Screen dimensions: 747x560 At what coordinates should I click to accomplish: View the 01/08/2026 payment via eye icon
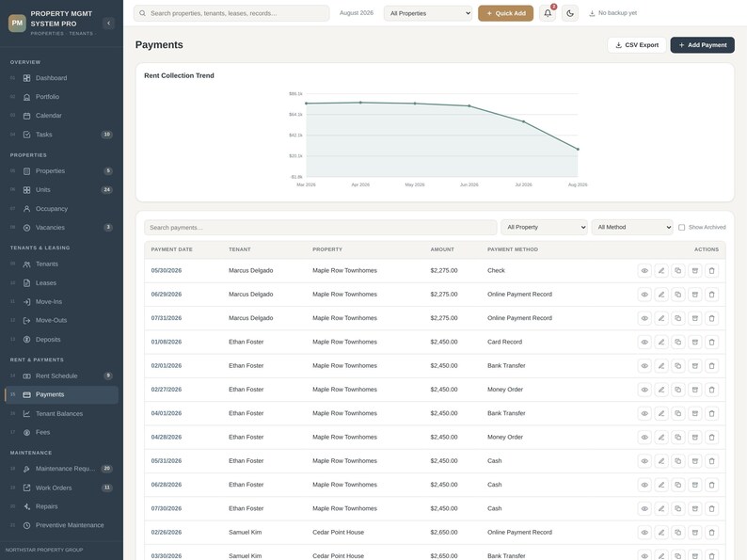(x=644, y=343)
